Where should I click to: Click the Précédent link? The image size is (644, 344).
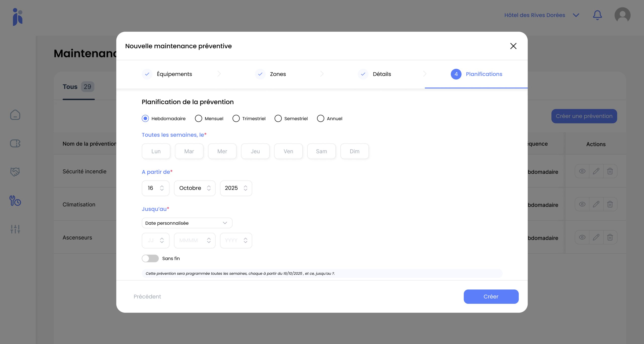pos(147,297)
